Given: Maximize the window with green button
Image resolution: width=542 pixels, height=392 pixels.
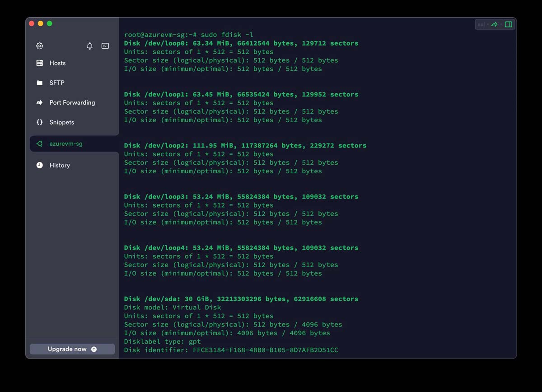Looking at the screenshot, I should pyautogui.click(x=50, y=23).
